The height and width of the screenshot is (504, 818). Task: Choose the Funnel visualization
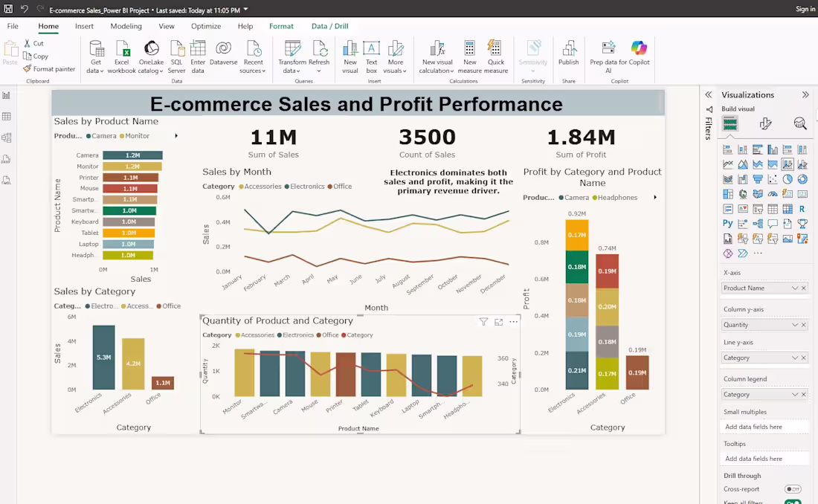pyautogui.click(x=758, y=179)
